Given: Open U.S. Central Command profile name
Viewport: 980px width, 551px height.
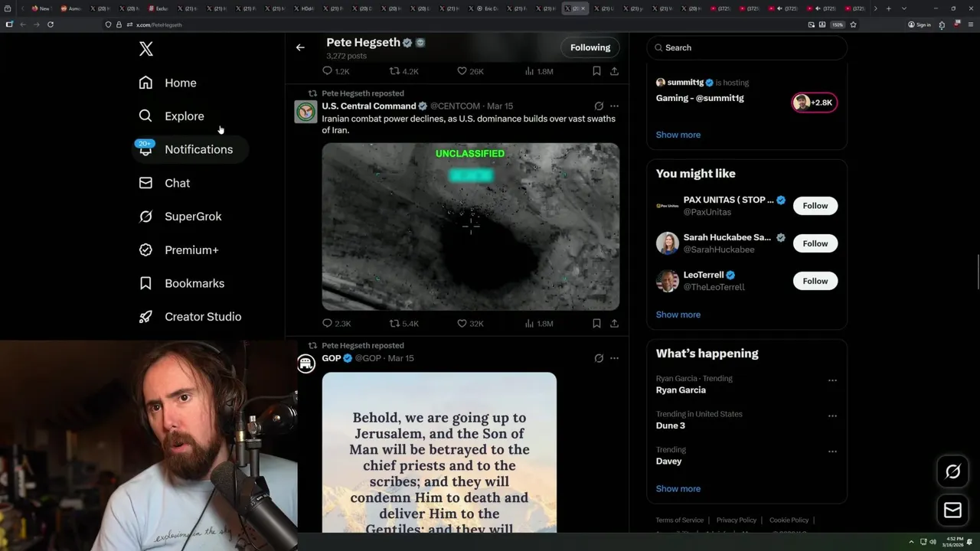Looking at the screenshot, I should click(368, 106).
